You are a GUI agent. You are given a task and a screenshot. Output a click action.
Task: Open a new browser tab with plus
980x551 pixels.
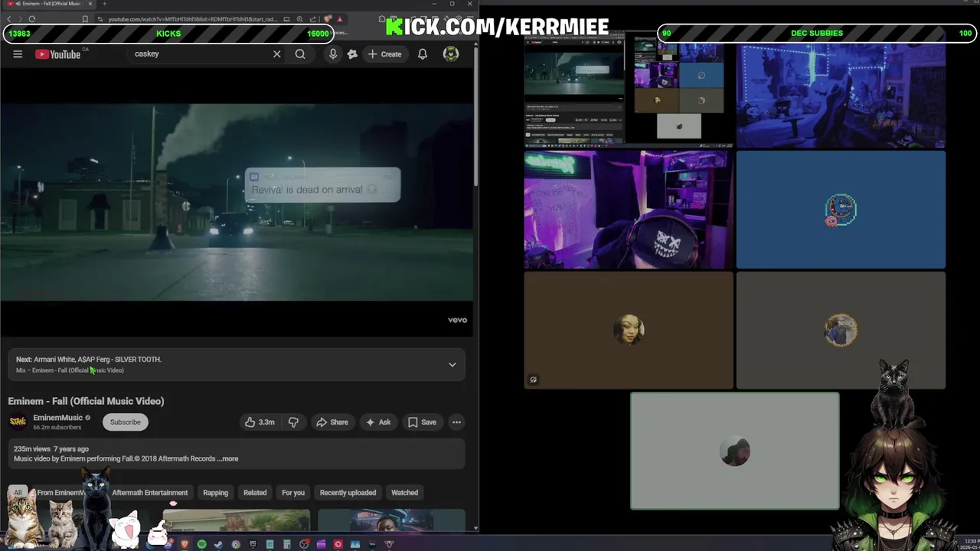[x=105, y=4]
